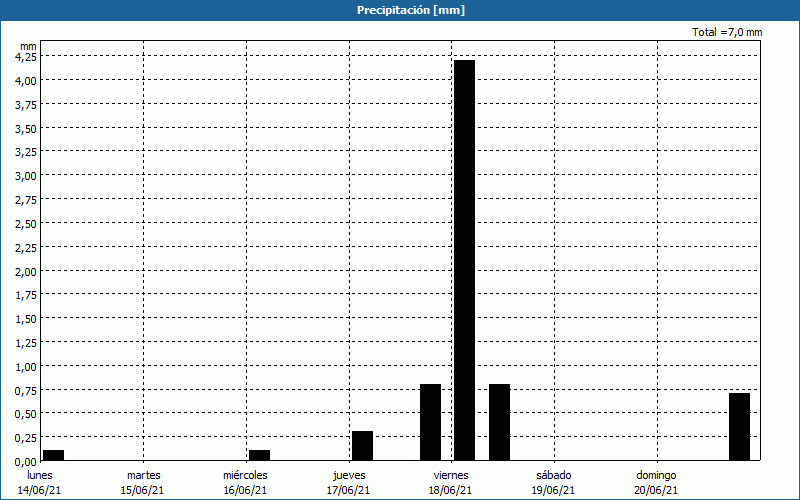800x500 pixels.
Task: Click the 0,50 axis value
Action: (26, 414)
